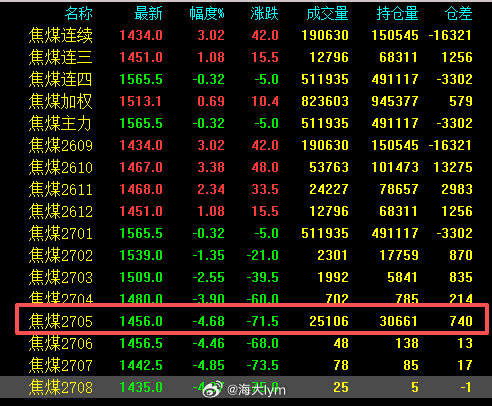Click change value -21.0 in 焦煤2702 row
The height and width of the screenshot is (406, 492).
263,255
